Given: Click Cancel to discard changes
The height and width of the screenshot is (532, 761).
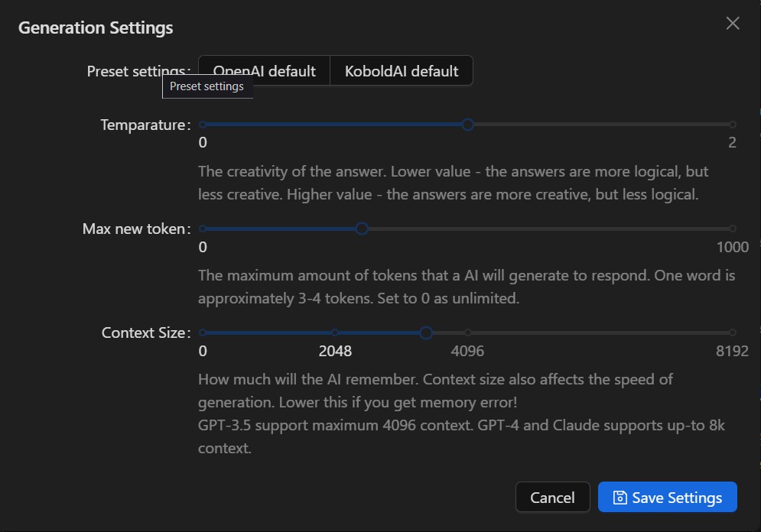Looking at the screenshot, I should pos(552,497).
